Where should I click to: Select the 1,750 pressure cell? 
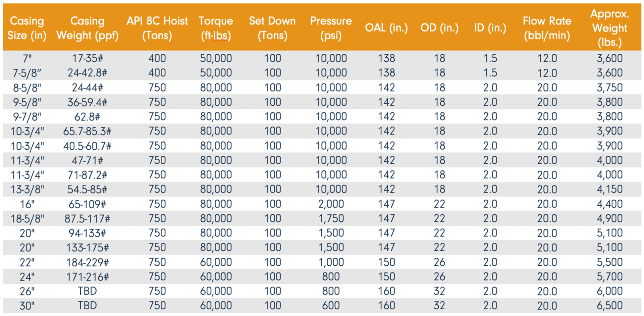point(331,219)
